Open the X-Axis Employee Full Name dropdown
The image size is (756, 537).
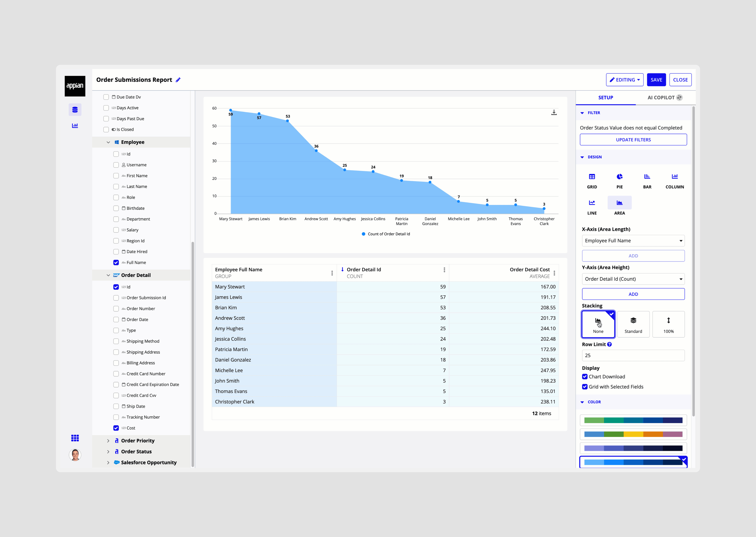click(633, 241)
